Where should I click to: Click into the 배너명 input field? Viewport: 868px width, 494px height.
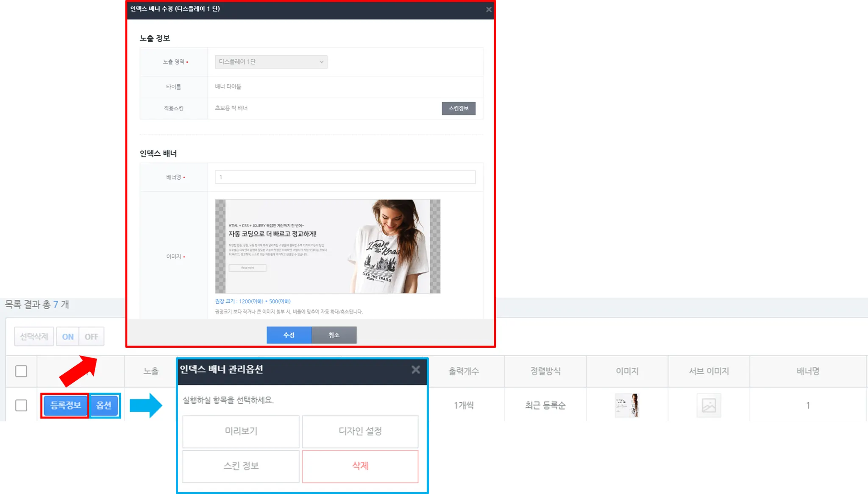coord(345,177)
